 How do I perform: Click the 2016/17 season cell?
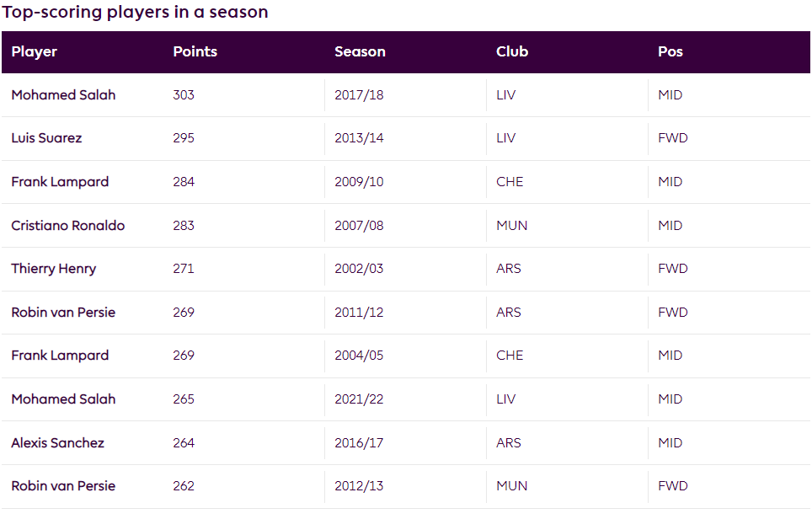[x=359, y=443]
